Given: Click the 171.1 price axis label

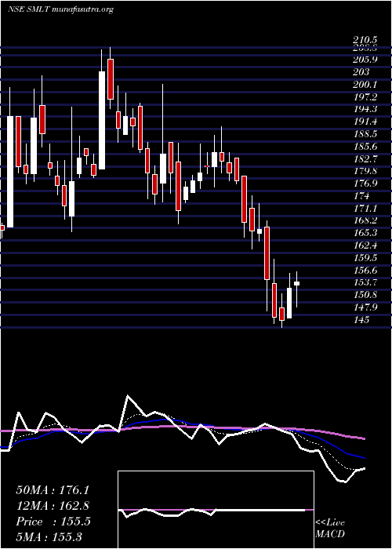Looking at the screenshot, I should 365,209.
